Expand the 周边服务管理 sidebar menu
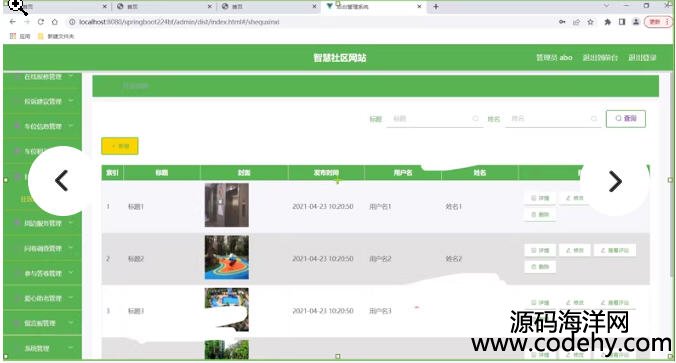The image size is (676, 363). 42,223
